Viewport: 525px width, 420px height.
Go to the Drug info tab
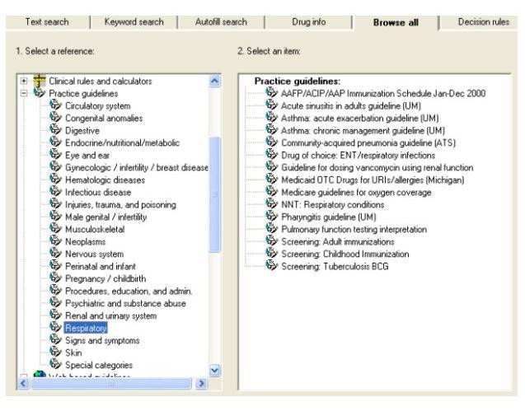click(x=308, y=22)
